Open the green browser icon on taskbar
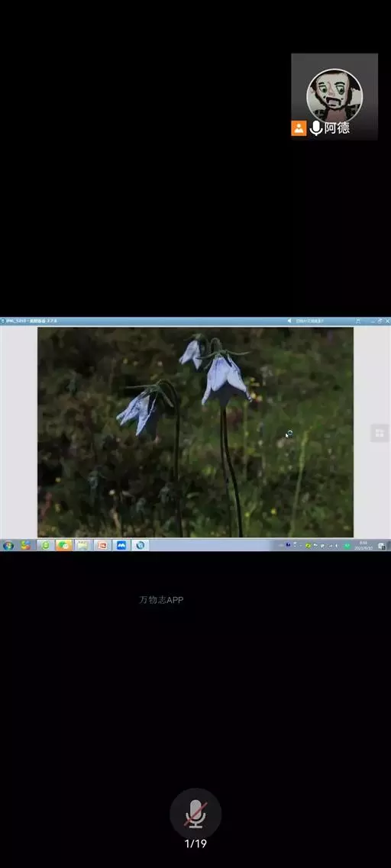Image resolution: width=391 pixels, height=868 pixels. click(45, 545)
